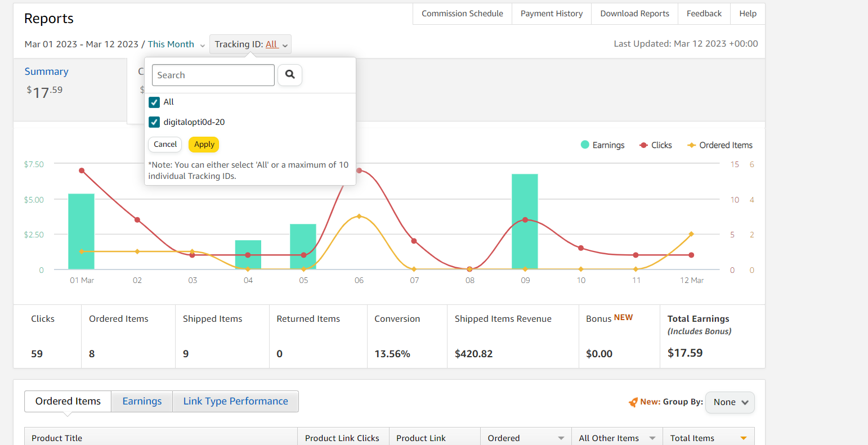Click the Clicks total 59

(37, 354)
